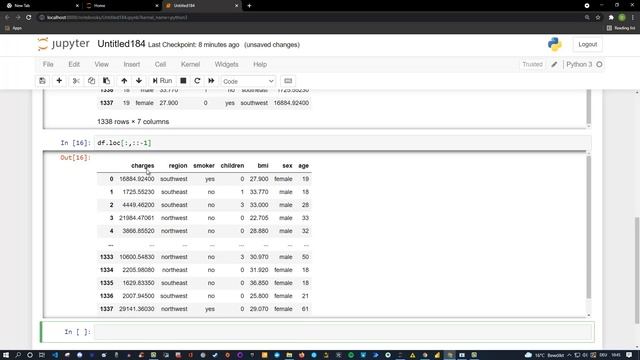Open browser extensions puzzle icon
The image size is (640, 360).
click(x=611, y=18)
